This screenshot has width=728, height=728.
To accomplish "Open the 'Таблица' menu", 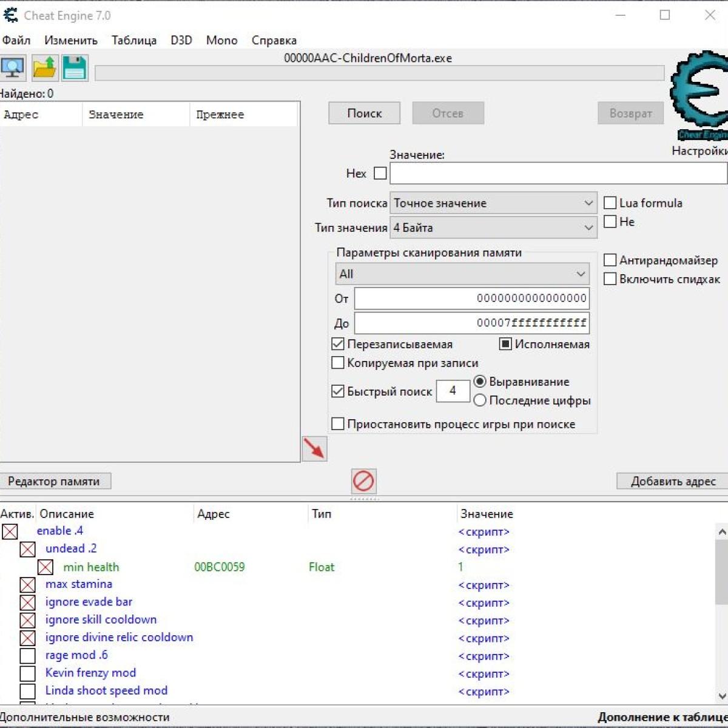I will pos(133,41).
